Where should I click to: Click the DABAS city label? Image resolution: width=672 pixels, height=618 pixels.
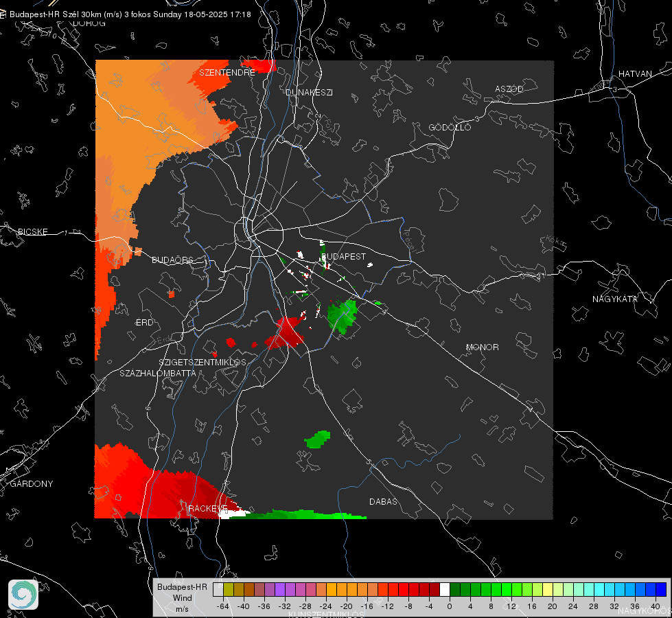coord(383,501)
